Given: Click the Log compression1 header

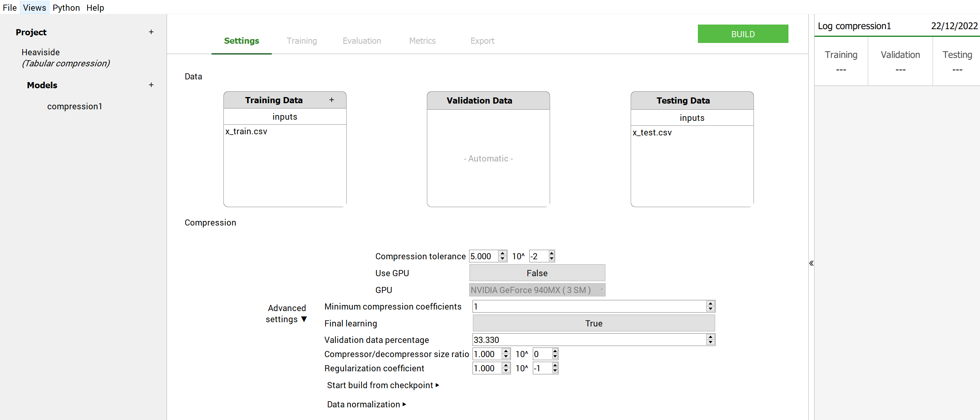Looking at the screenshot, I should pyautogui.click(x=854, y=26).
